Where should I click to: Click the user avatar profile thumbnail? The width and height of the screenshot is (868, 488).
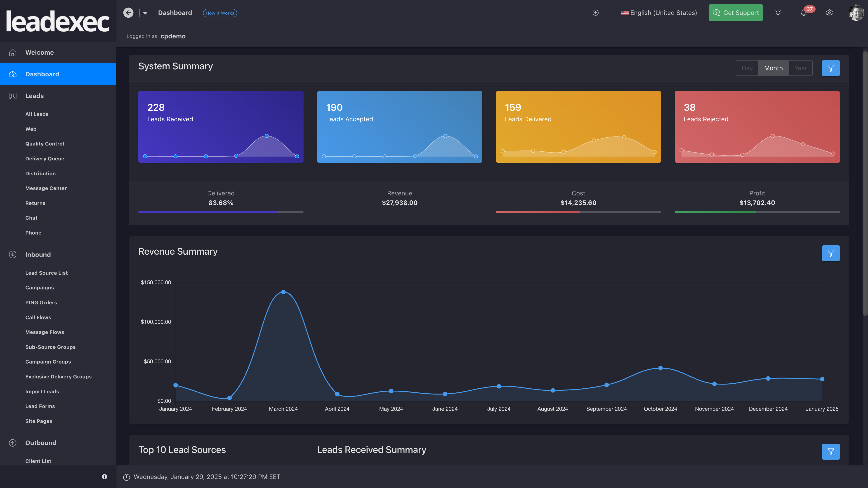(856, 12)
